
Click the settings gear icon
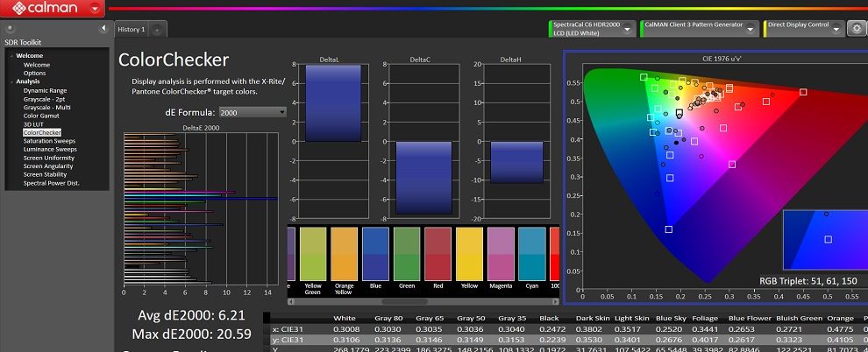[855, 29]
